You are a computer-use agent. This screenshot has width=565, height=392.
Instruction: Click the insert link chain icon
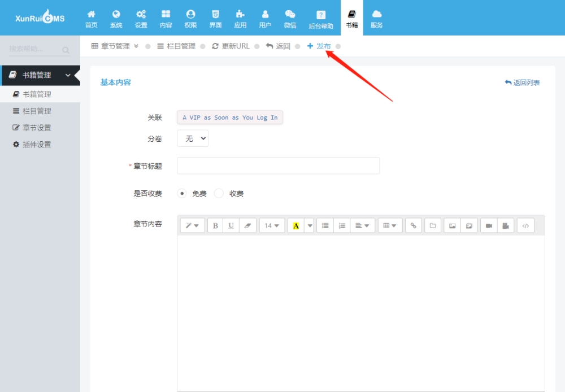(414, 225)
